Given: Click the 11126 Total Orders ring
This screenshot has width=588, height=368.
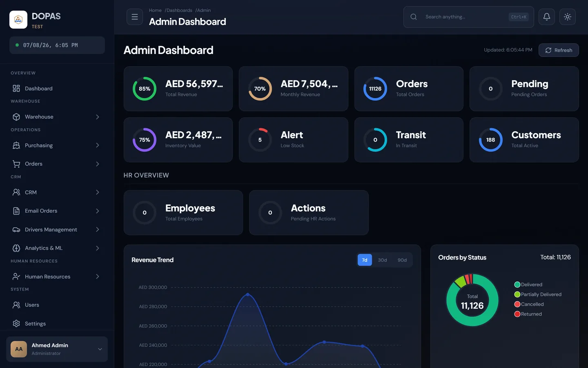Looking at the screenshot, I should [375, 89].
